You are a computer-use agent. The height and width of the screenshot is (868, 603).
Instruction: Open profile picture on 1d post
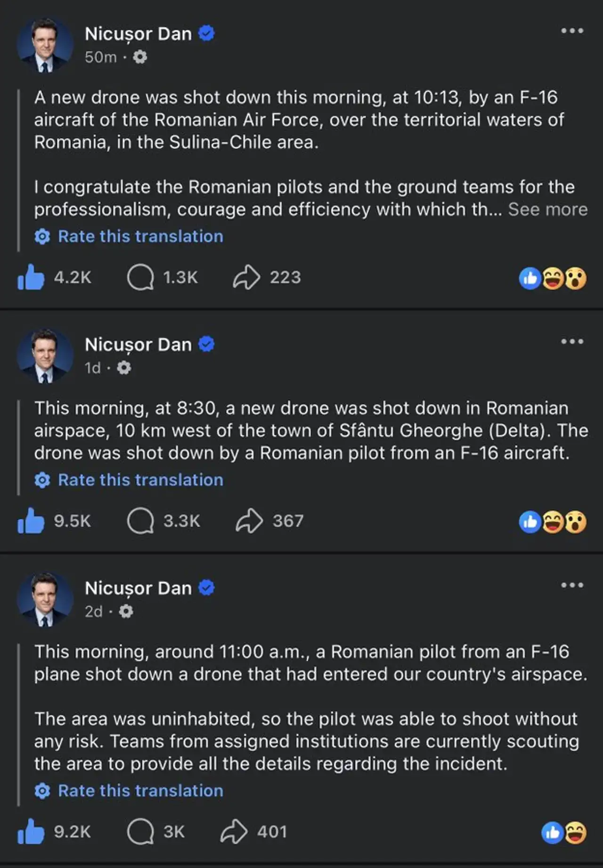(45, 356)
